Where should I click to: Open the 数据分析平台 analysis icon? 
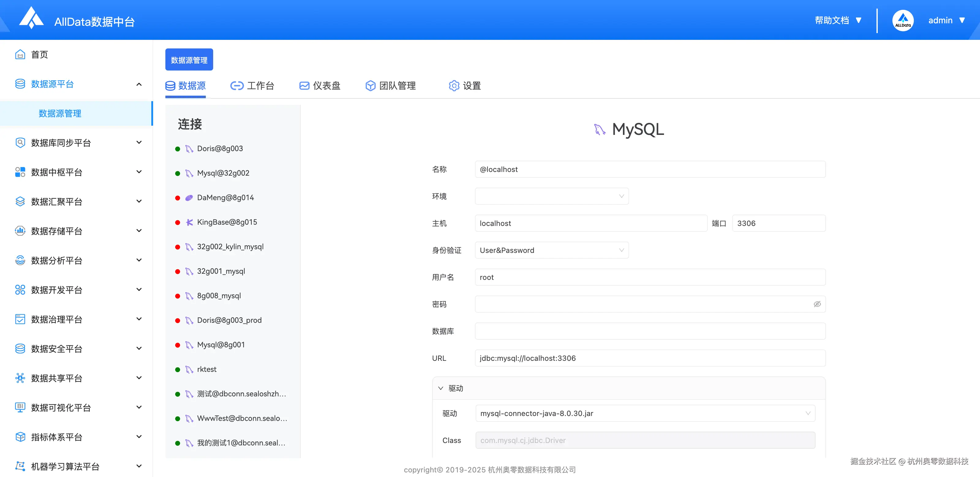pyautogui.click(x=20, y=260)
